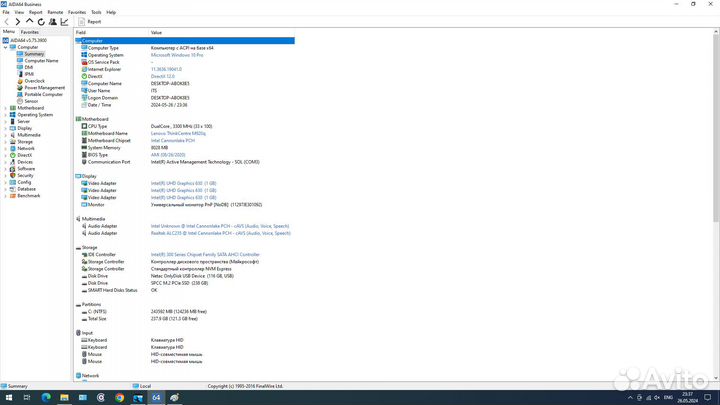The image size is (720, 405).
Task: Select the Security tree item
Action: click(x=25, y=175)
